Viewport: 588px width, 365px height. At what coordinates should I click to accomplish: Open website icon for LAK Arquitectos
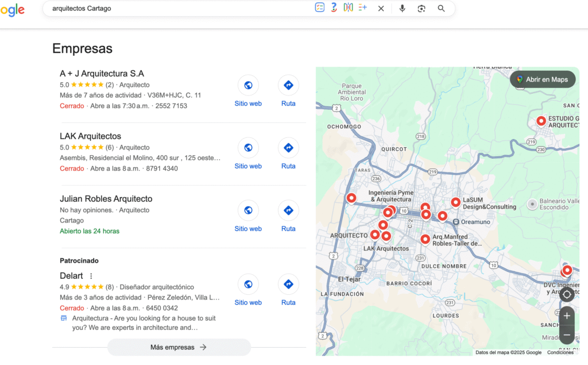coord(248,148)
